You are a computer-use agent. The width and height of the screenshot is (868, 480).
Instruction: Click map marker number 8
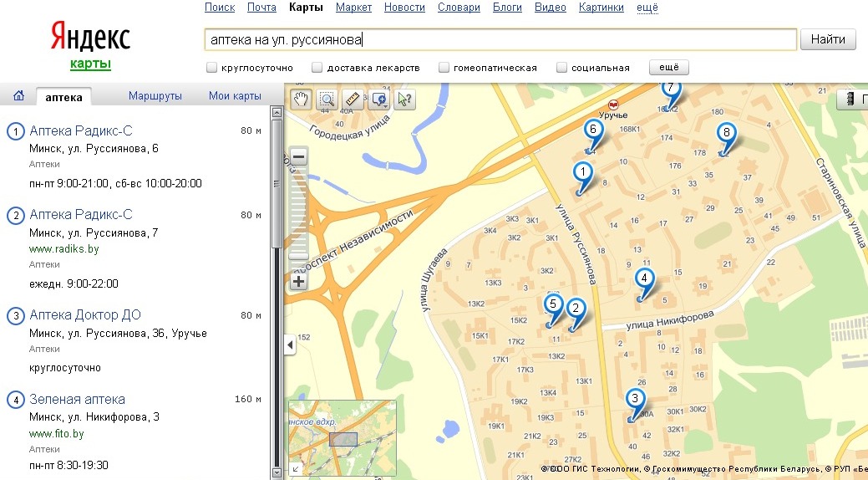pos(726,132)
